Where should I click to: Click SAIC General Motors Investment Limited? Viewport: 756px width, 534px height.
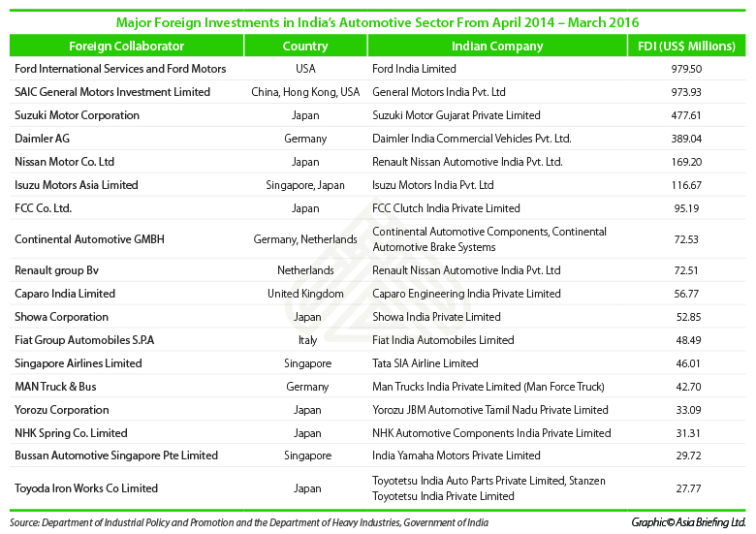pos(112,92)
